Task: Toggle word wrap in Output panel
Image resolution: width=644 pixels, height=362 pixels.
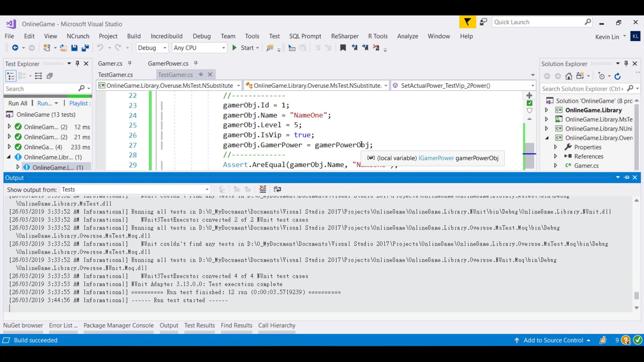Action: click(277, 189)
